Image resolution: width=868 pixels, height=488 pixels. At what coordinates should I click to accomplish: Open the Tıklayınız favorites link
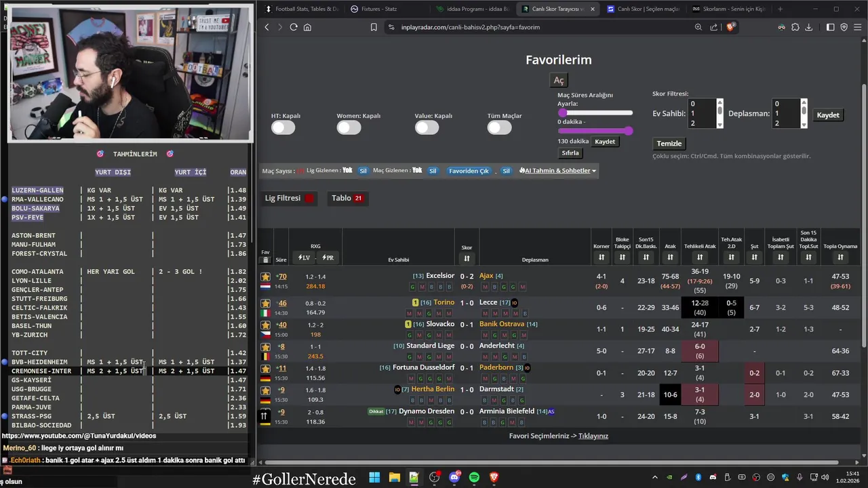593,436
